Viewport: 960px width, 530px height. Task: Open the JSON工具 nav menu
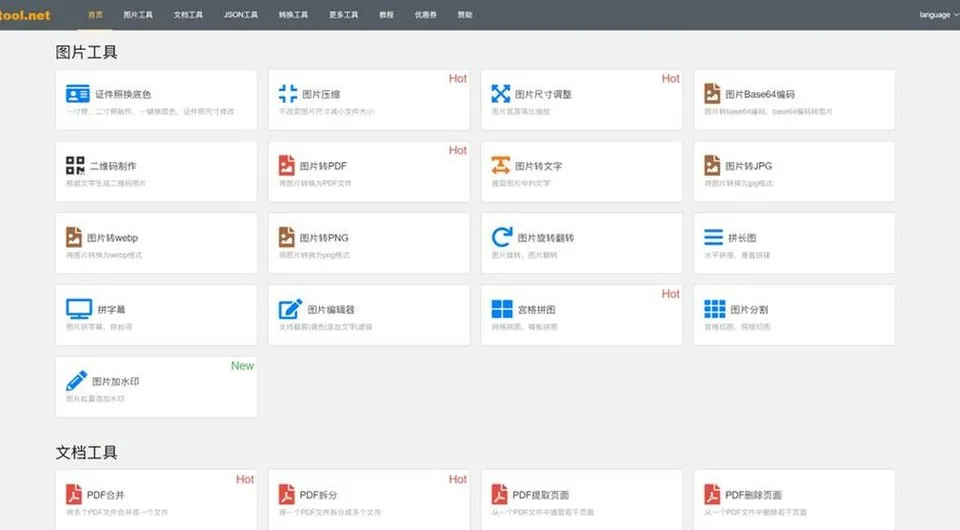pyautogui.click(x=241, y=15)
